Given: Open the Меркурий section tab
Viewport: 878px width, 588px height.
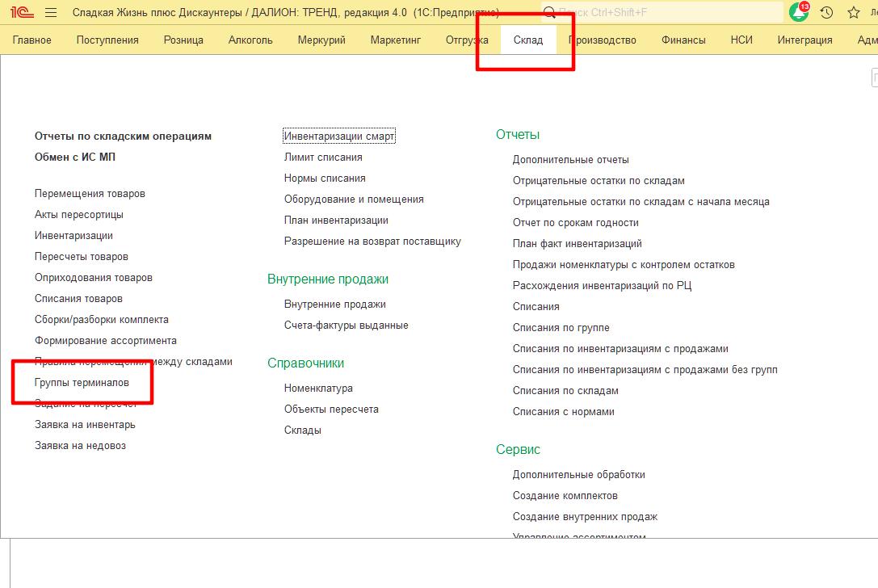Looking at the screenshot, I should point(321,40).
